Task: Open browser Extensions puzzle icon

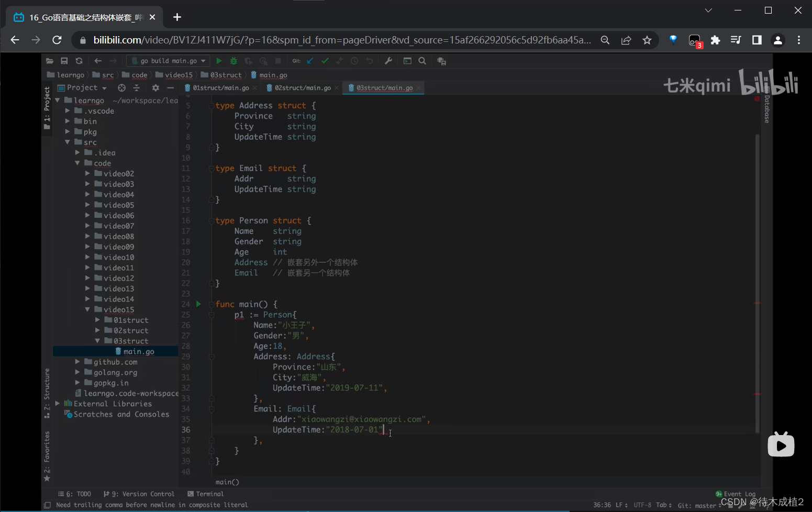Action: pos(715,40)
